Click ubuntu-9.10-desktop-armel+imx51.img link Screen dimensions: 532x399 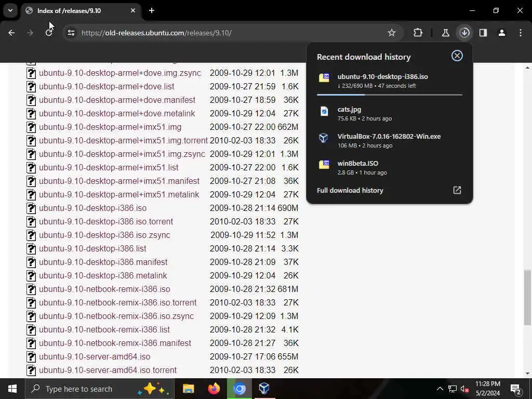click(x=110, y=127)
